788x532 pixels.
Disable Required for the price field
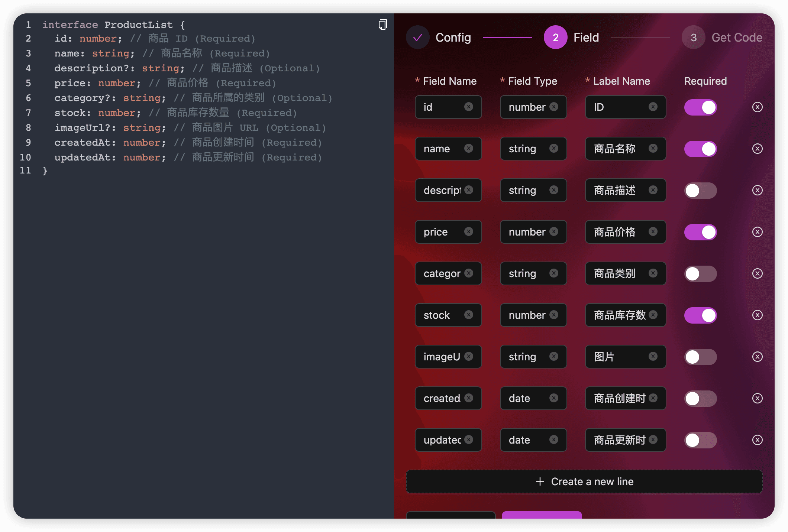click(700, 232)
